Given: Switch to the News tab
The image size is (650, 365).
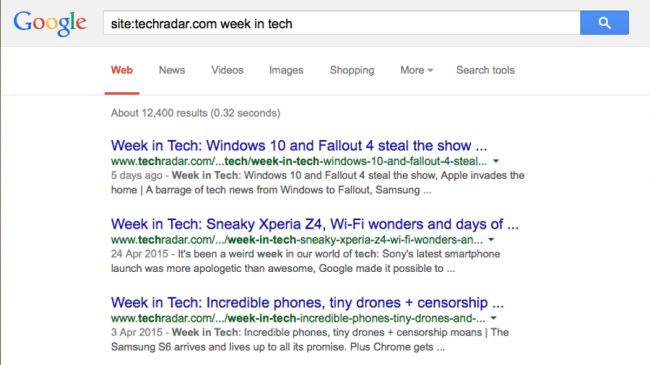Looking at the screenshot, I should [x=172, y=70].
